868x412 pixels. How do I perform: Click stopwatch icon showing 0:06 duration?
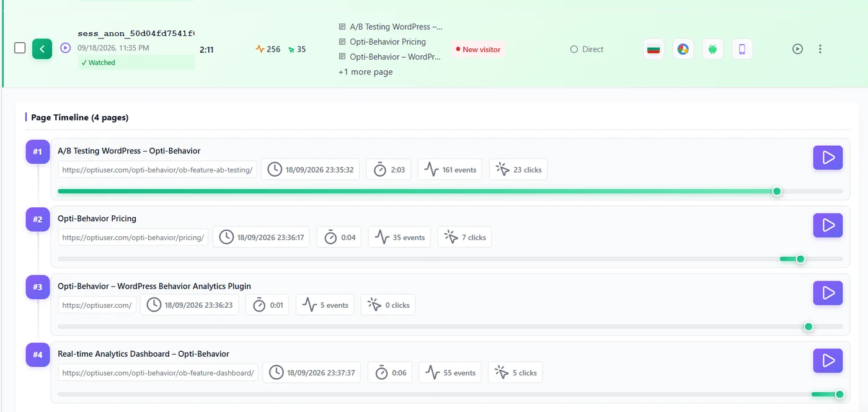pyautogui.click(x=382, y=372)
